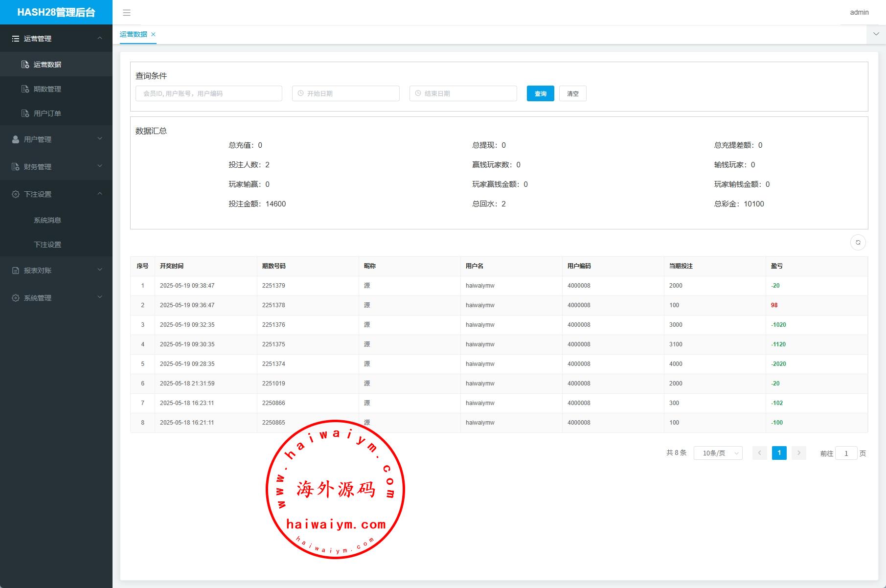
Task: Open 用户订单 in the sidebar
Action: coord(47,113)
